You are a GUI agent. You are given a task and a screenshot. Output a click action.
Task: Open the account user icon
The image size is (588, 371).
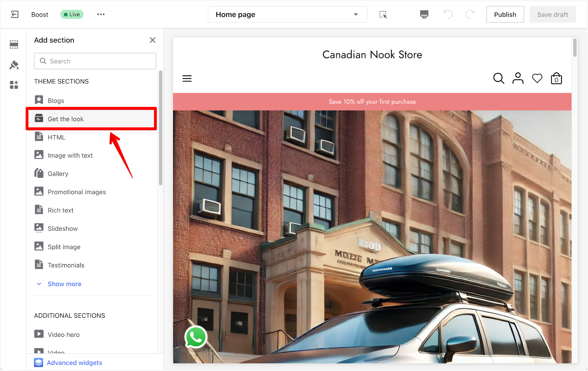(518, 78)
